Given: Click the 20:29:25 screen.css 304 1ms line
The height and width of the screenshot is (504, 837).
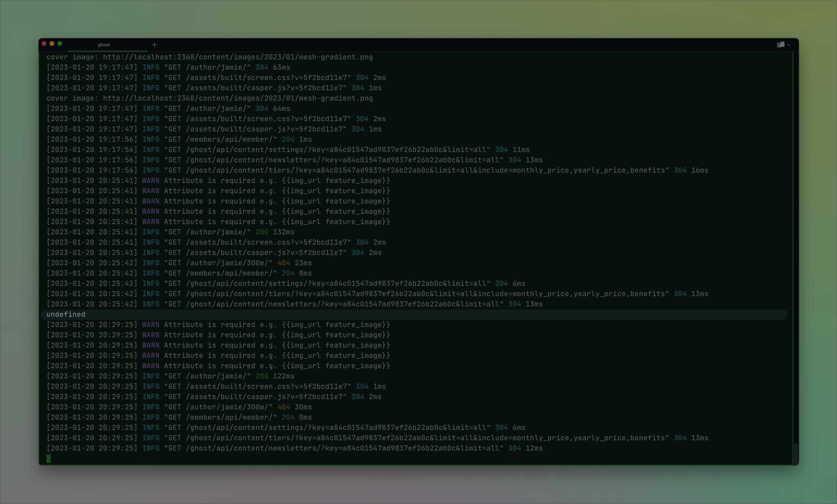Looking at the screenshot, I should tap(216, 386).
